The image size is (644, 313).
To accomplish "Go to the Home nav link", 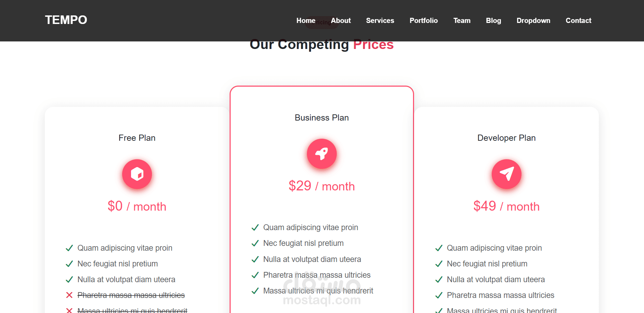I will point(306,21).
